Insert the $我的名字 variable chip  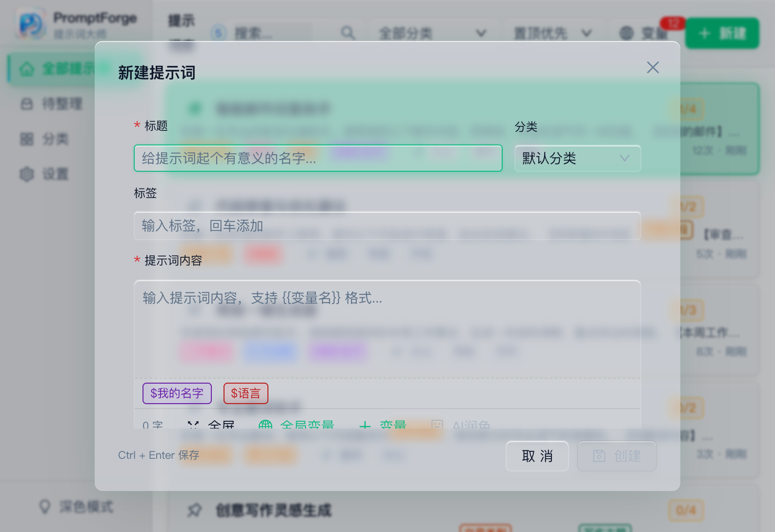click(177, 393)
